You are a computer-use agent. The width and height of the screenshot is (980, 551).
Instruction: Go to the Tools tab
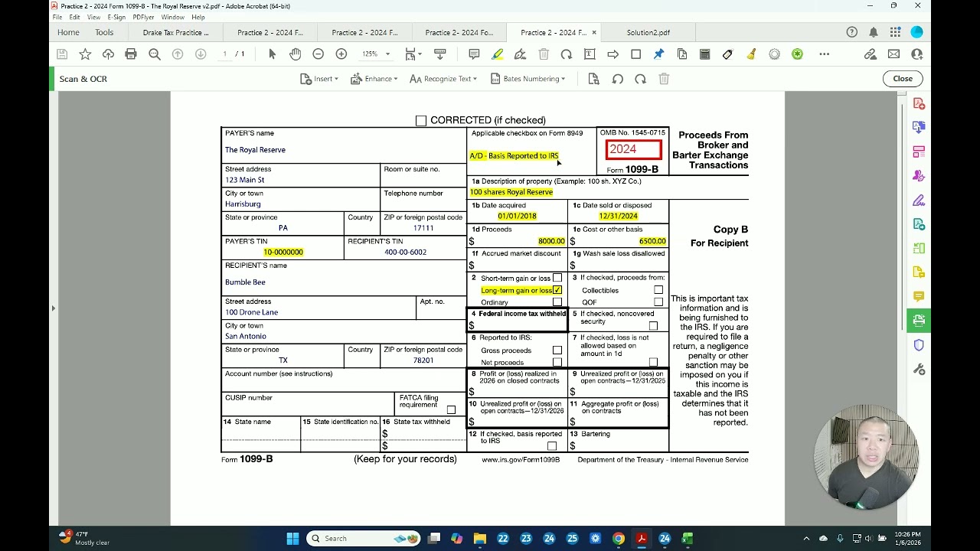point(104,32)
